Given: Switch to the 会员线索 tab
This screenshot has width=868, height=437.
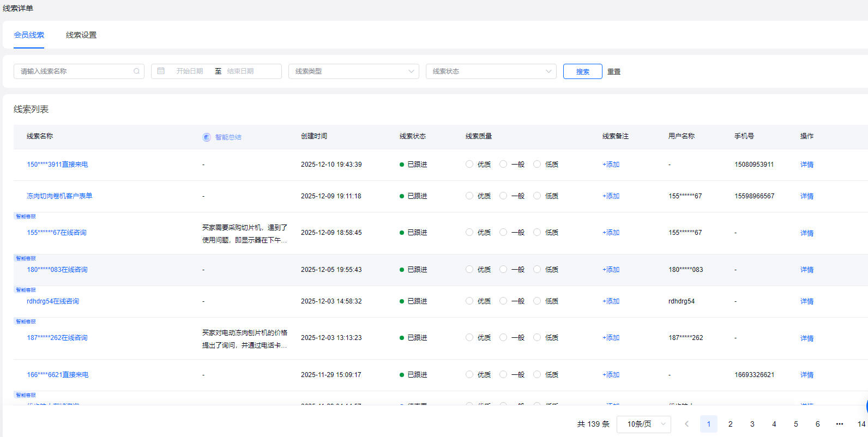Looking at the screenshot, I should pyautogui.click(x=29, y=35).
